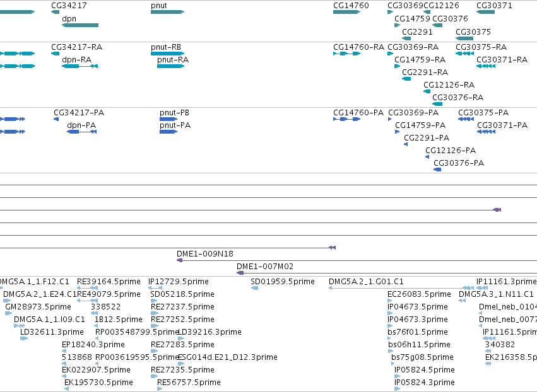
Task: Select the SD01959.5prime EST glyph
Action: click(254, 288)
